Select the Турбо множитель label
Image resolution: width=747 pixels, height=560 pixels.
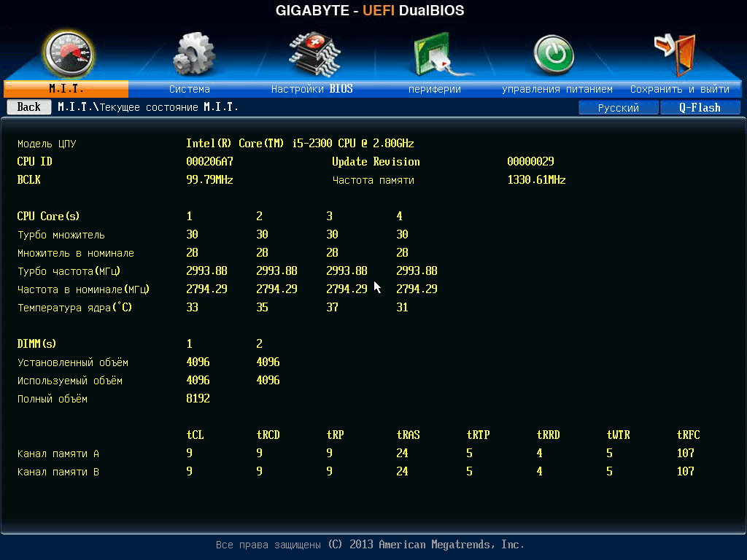coord(61,235)
